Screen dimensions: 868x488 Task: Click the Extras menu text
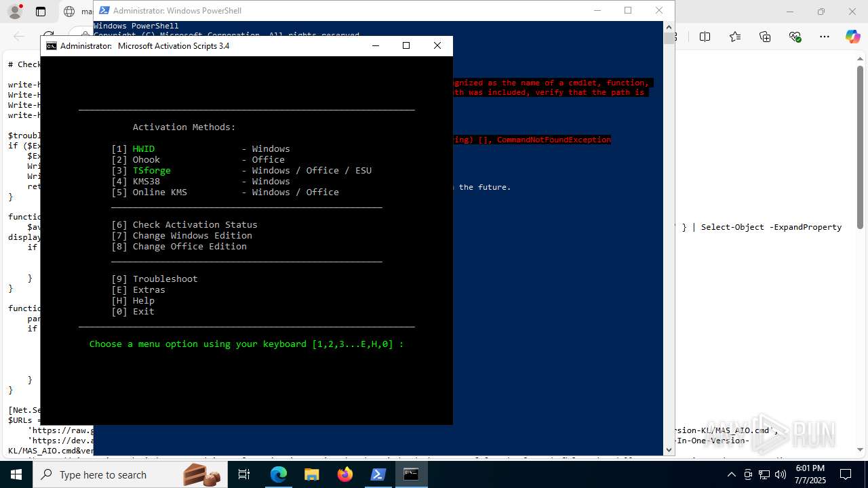tap(149, 289)
